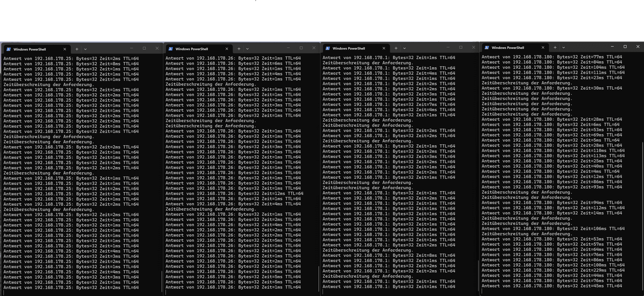Minimize the 192.168.178.1 PowerShell window
This screenshot has height=296, width=644.
coord(449,48)
